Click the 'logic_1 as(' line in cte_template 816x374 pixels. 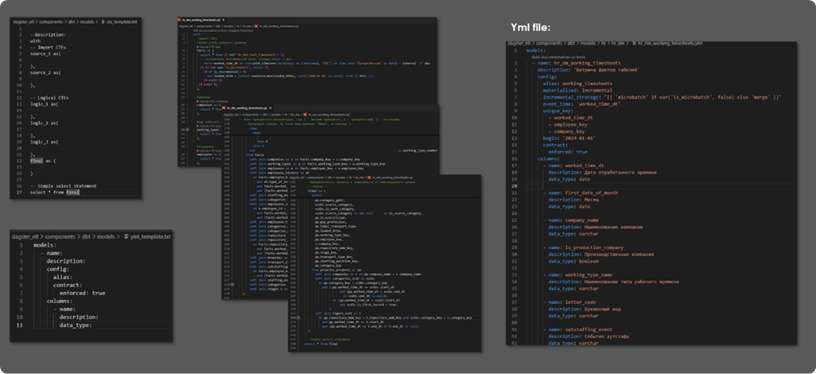[45, 104]
